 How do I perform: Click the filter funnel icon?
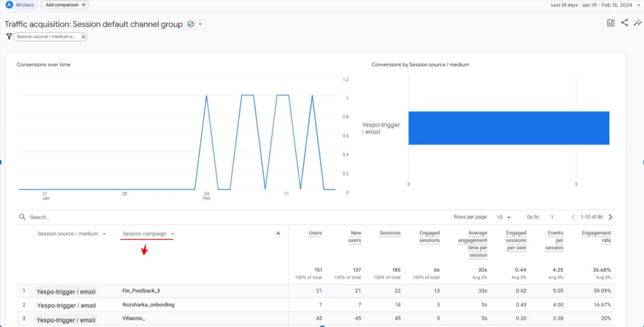click(x=9, y=37)
